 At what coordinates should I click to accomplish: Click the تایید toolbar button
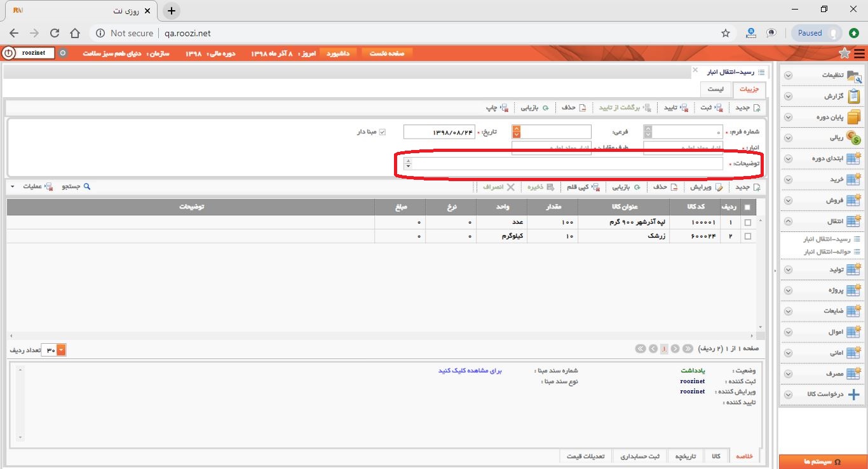pos(676,107)
